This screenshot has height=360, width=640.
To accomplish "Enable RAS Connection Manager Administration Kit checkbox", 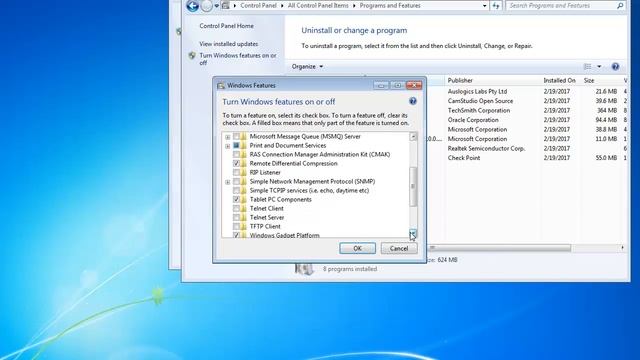I will (236, 155).
